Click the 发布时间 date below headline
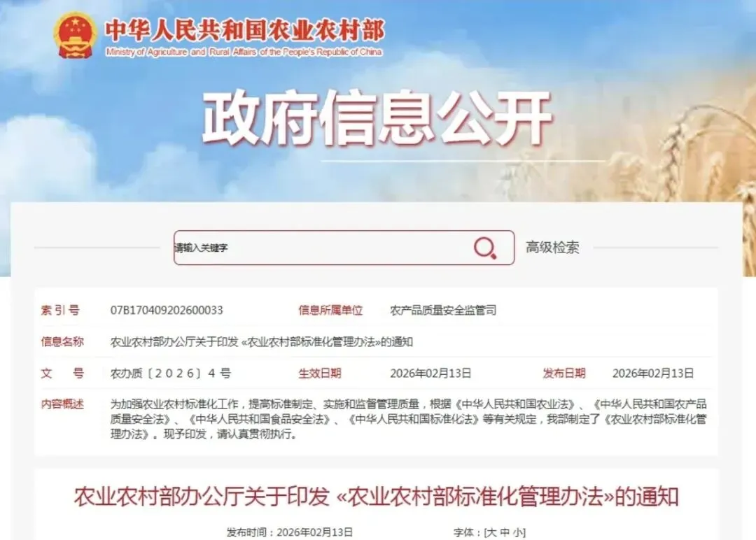This screenshot has width=756, height=540. (x=290, y=532)
